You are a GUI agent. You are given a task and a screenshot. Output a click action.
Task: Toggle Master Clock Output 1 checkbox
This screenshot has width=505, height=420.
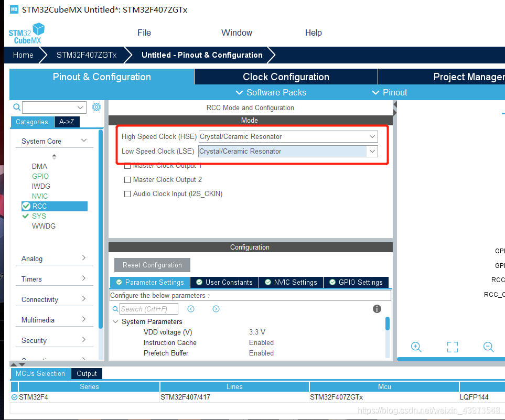pos(127,166)
